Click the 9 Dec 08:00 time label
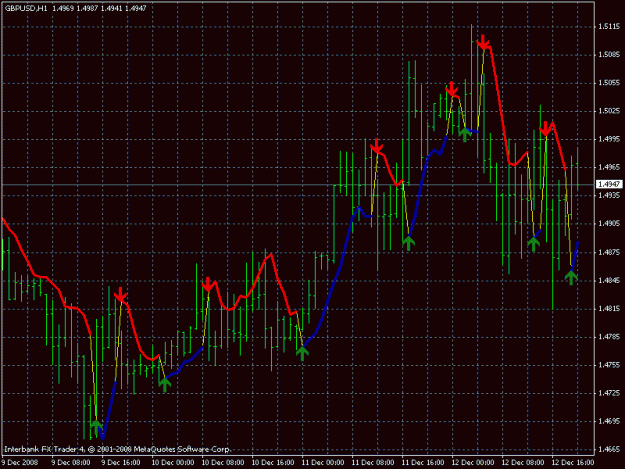Screen dimensions: 625x469 click(71, 462)
